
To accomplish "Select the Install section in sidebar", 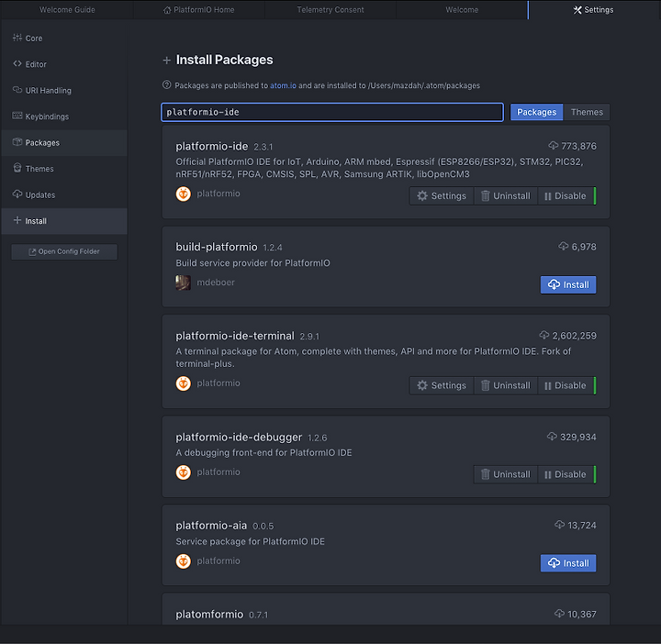I will tap(64, 221).
